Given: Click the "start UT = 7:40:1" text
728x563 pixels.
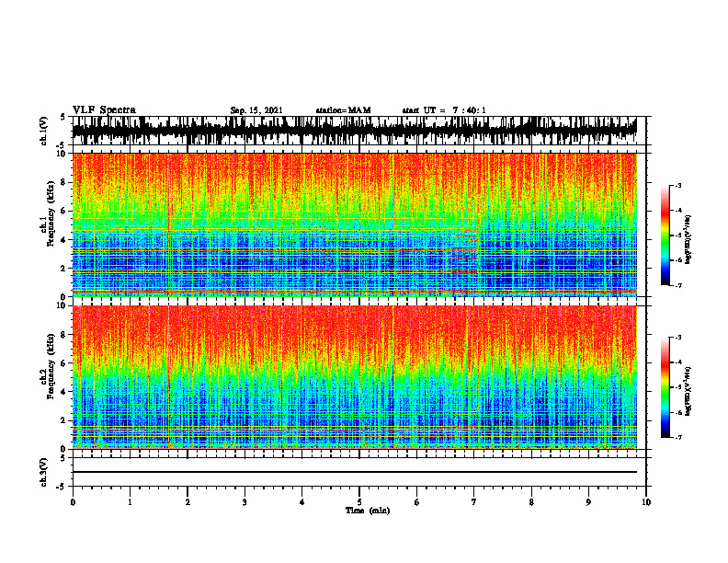Looking at the screenshot, I should coord(444,110).
